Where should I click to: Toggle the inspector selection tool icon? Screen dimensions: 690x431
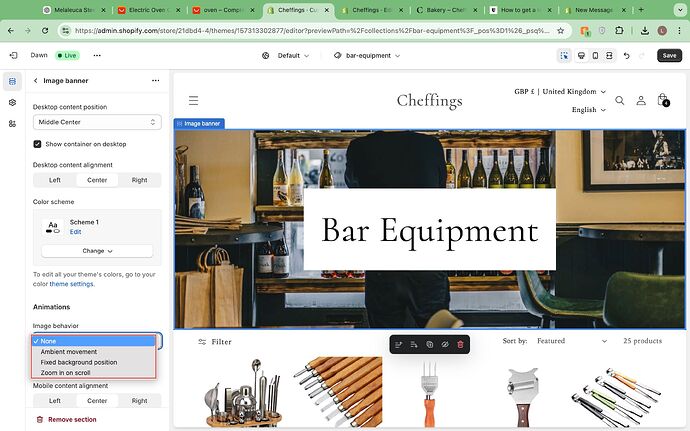564,55
